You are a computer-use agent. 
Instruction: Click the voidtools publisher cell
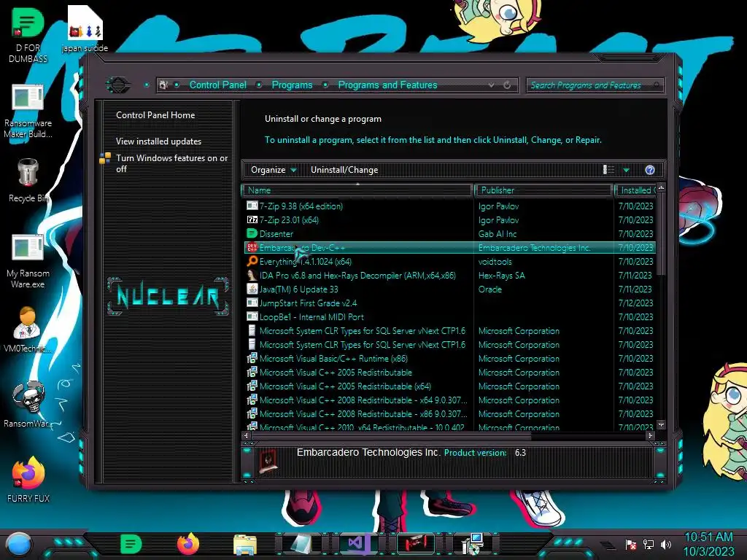click(495, 262)
